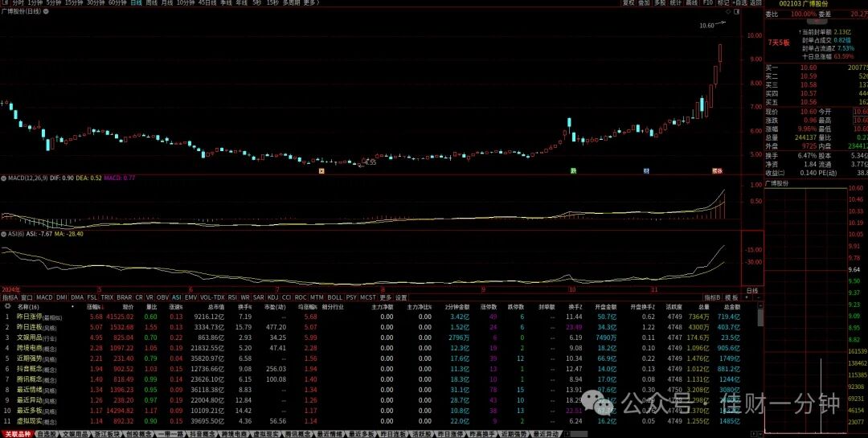
Task: Sort list by 涨幅% column header
Action: [95, 306]
